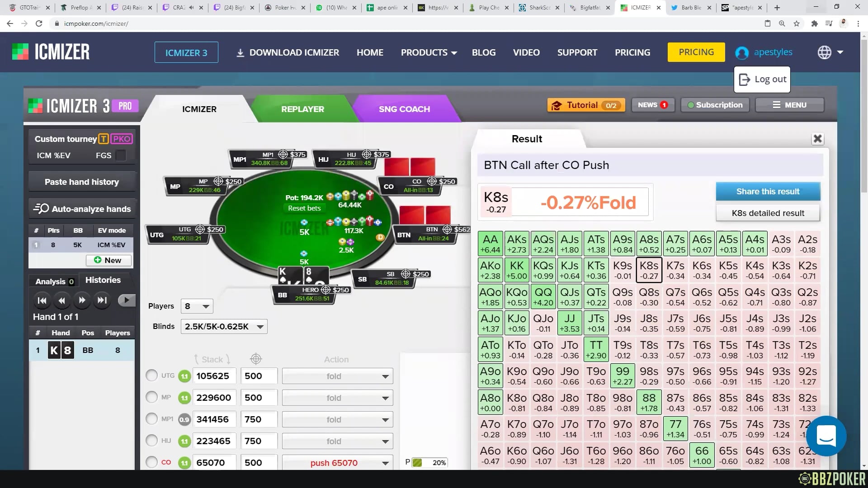Select the Analysis tab
Viewport: 868px width, 488px height.
tap(53, 281)
